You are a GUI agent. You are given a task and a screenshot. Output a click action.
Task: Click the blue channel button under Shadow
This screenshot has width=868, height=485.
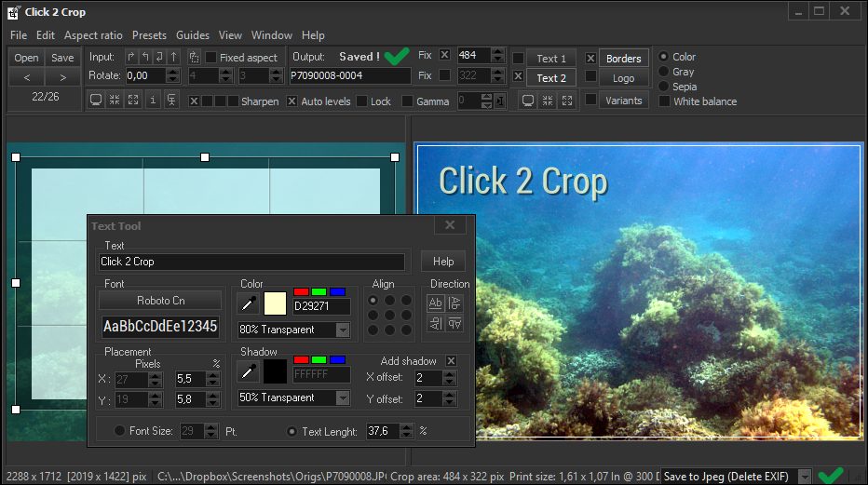[337, 359]
